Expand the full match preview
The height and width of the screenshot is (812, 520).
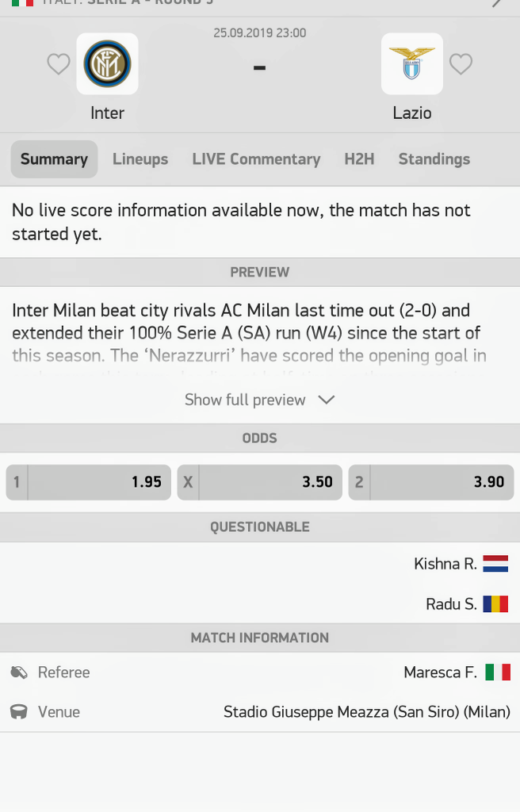pyautogui.click(x=245, y=400)
